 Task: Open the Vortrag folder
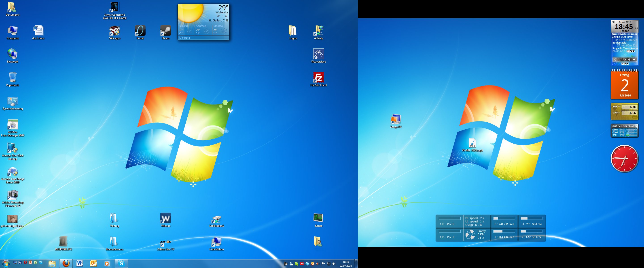pyautogui.click(x=114, y=220)
